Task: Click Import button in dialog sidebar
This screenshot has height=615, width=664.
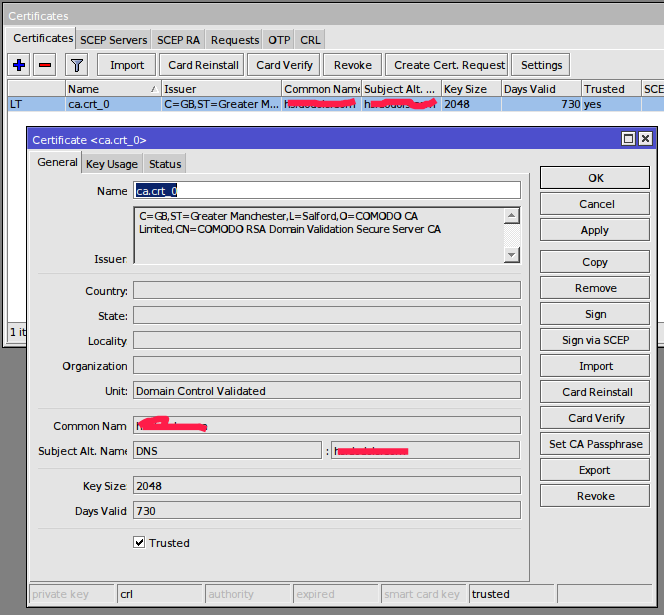Action: click(595, 366)
